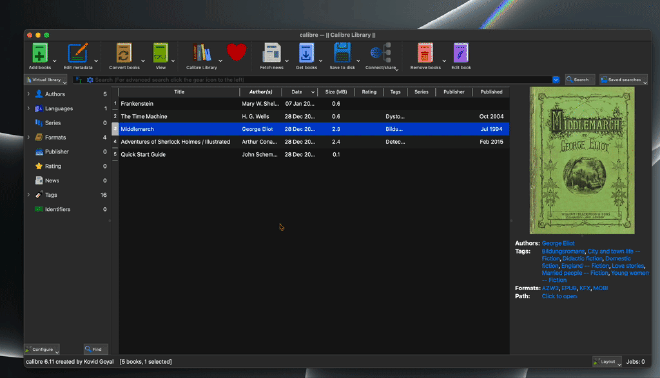Click the MOBI format link
This screenshot has width=660, height=378.
pyautogui.click(x=600, y=288)
